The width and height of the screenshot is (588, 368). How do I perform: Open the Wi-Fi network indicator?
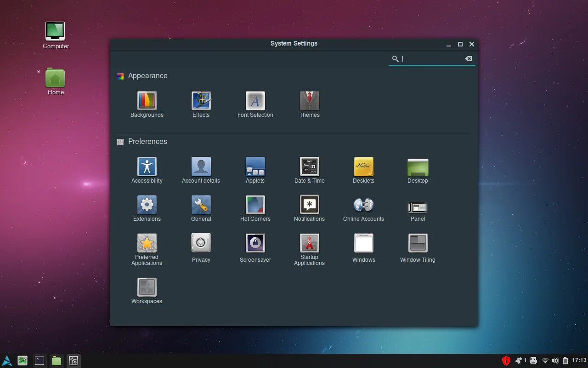(x=545, y=361)
